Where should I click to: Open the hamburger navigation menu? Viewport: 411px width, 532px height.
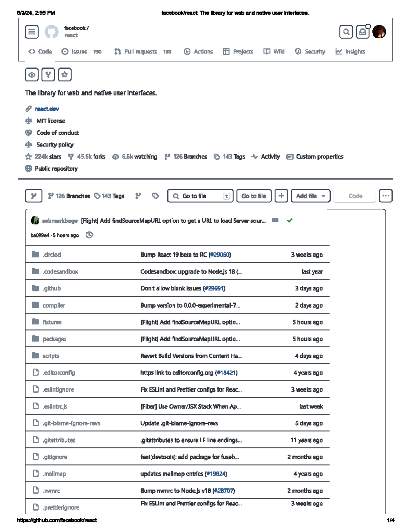[32, 32]
